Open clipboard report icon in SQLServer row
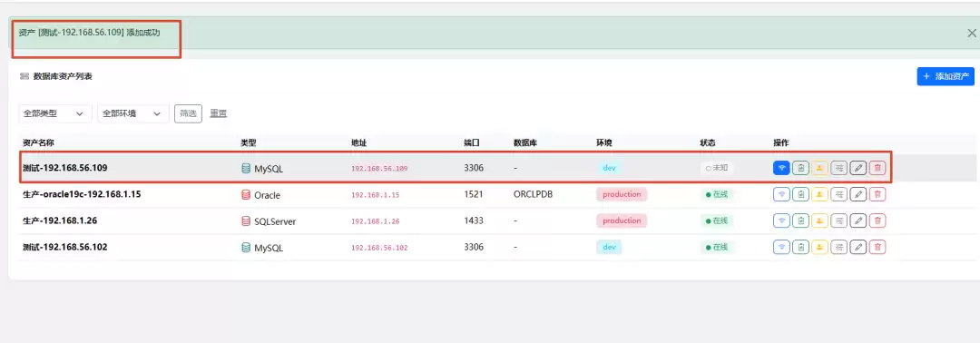Image resolution: width=980 pixels, height=343 pixels. [800, 220]
